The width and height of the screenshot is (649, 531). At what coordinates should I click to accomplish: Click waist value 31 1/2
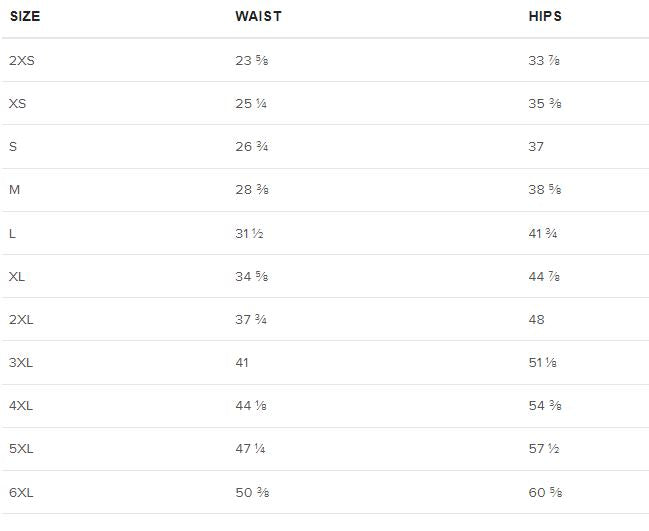pos(249,233)
